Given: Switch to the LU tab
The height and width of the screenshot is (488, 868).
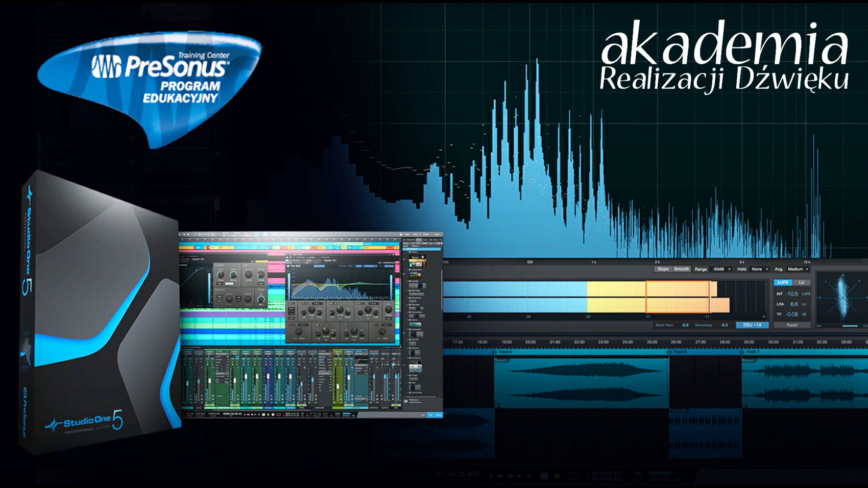Looking at the screenshot, I should [801, 282].
